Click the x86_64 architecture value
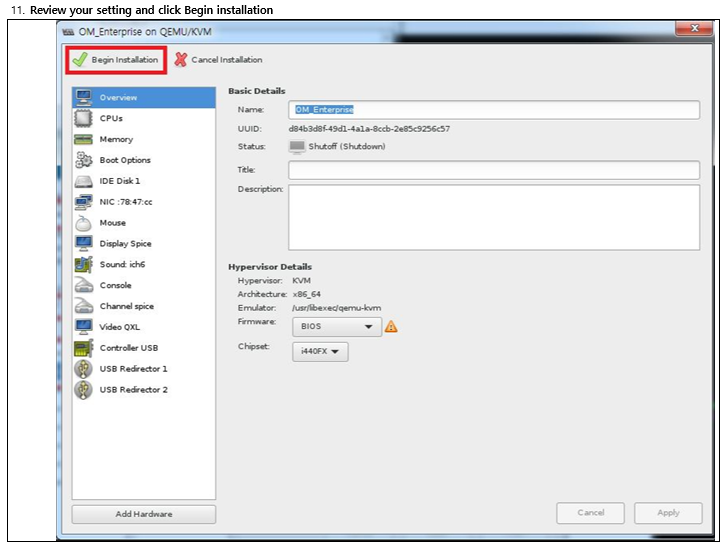725x551 pixels. pos(307,294)
